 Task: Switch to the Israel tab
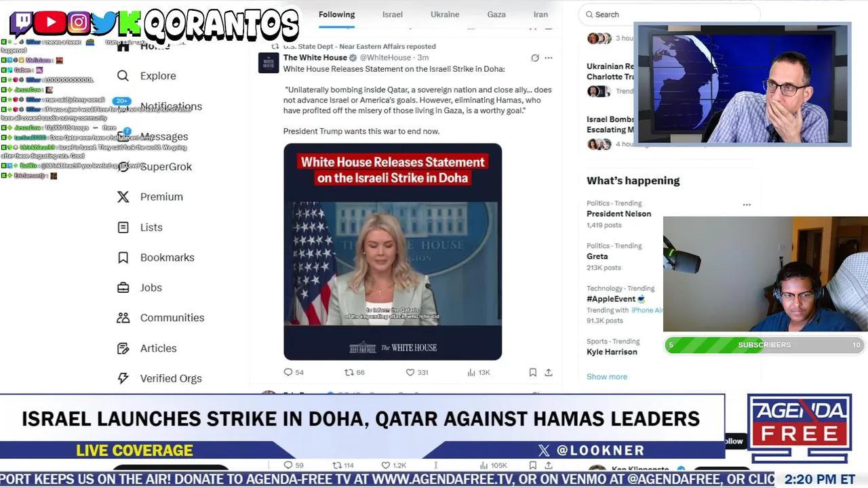(393, 14)
